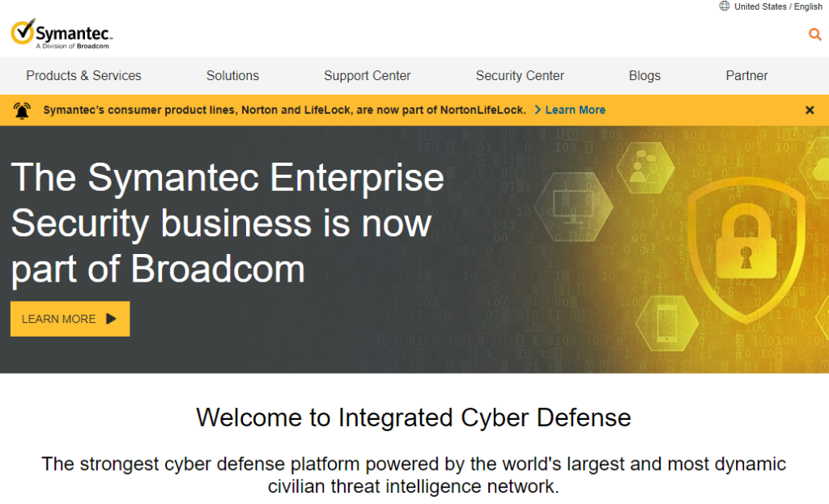Click the alarm bell icon in yellow banner
The height and width of the screenshot is (504, 829).
point(22,110)
